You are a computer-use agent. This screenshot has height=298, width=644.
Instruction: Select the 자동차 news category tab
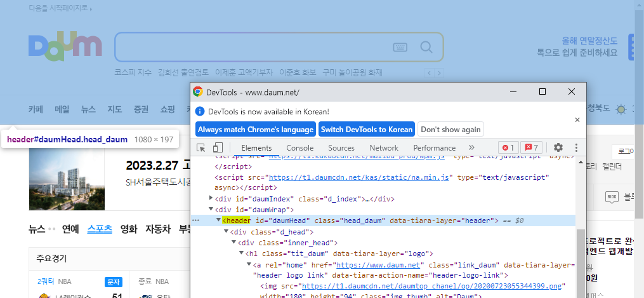[158, 229]
